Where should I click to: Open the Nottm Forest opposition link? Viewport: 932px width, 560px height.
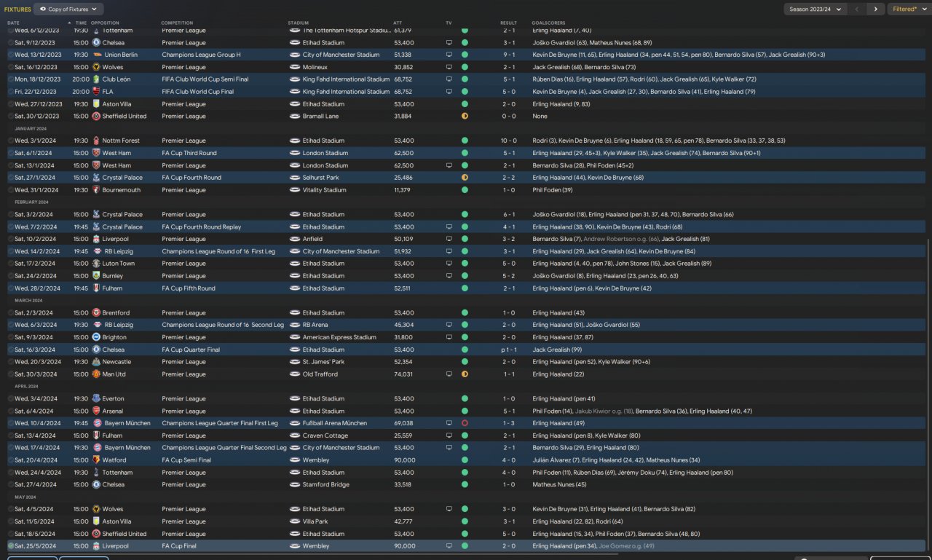click(121, 141)
